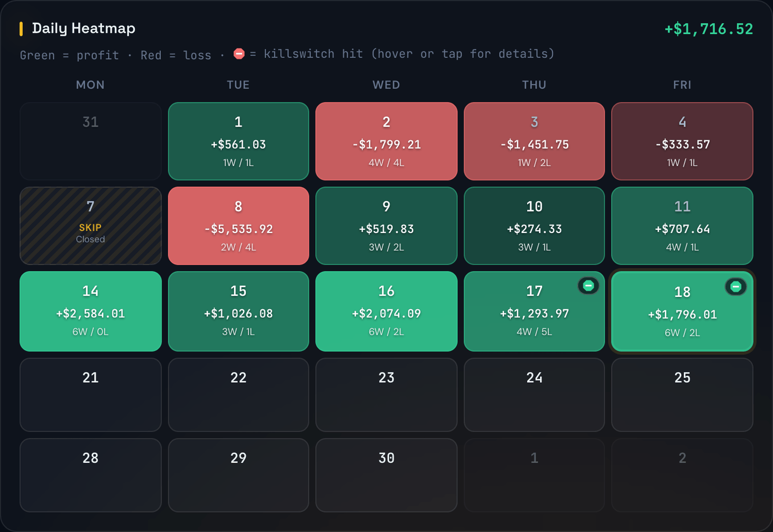Click the 6W / 0L record text
The height and width of the screenshot is (532, 773).
point(91,332)
